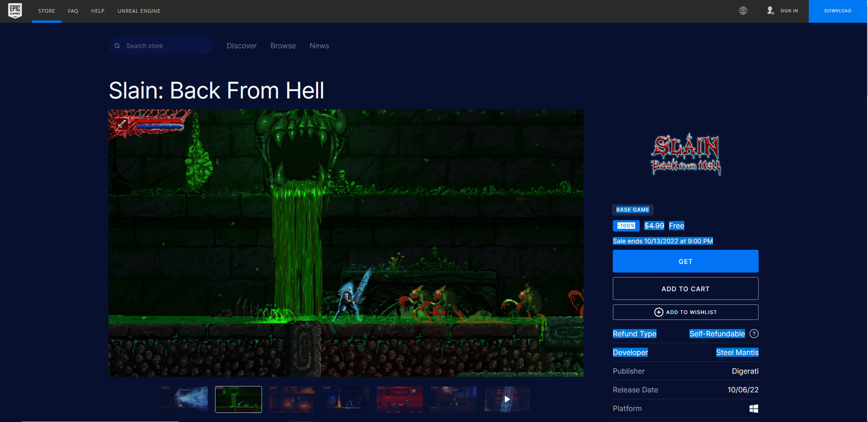
Task: Click the Windows platform icon
Action: (x=754, y=408)
